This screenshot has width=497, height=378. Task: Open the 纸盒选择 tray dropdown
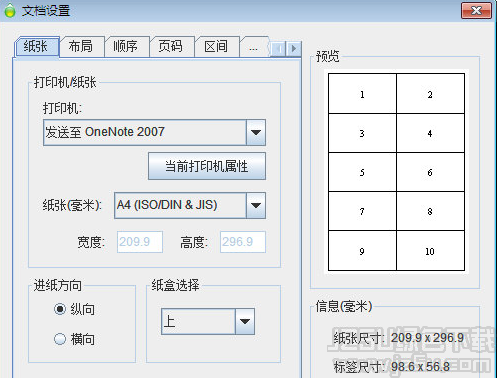pos(208,321)
